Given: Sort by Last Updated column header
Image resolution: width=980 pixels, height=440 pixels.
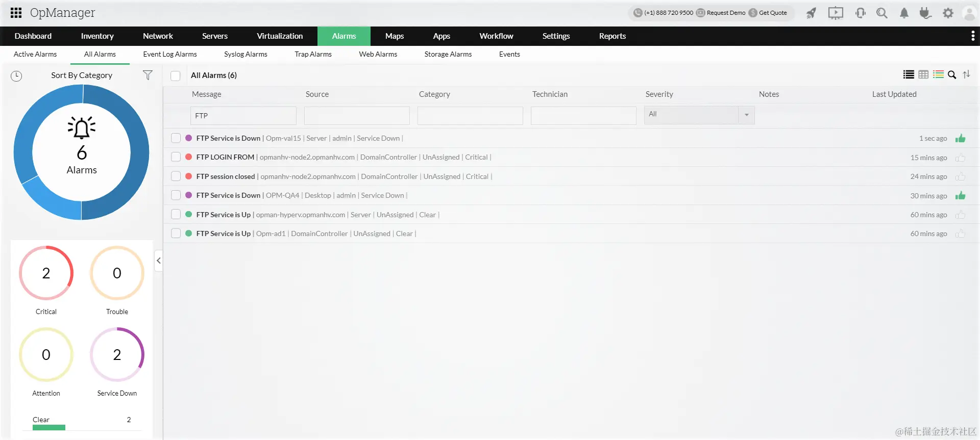Looking at the screenshot, I should 894,94.
